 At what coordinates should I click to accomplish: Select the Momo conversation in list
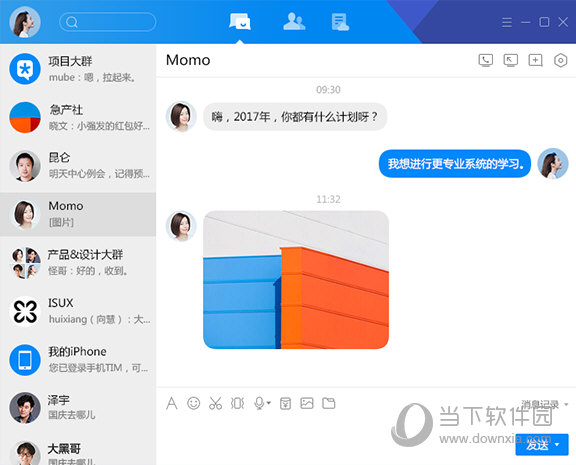pos(78,215)
